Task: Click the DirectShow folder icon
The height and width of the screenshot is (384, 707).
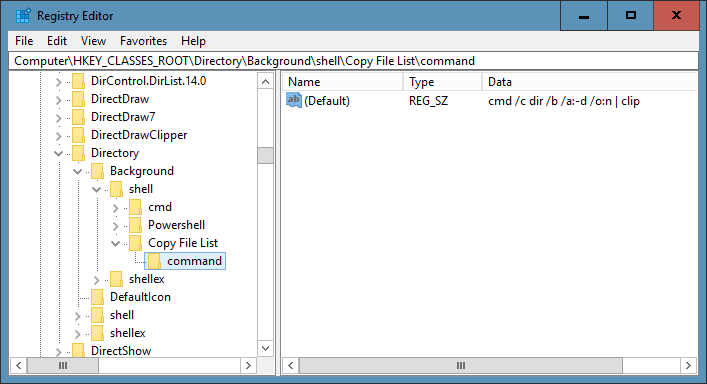Action: click(78, 351)
